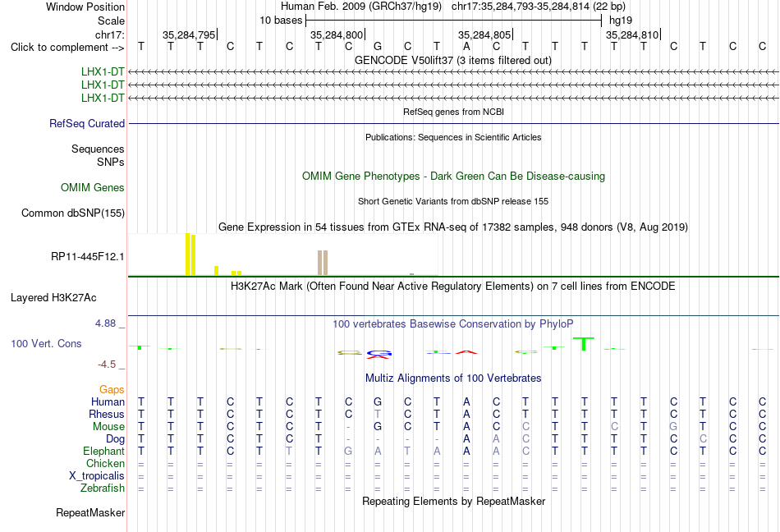Click "Repeating Elements by RepeatMasker" title
This screenshot has height=532, width=780.
454,501
